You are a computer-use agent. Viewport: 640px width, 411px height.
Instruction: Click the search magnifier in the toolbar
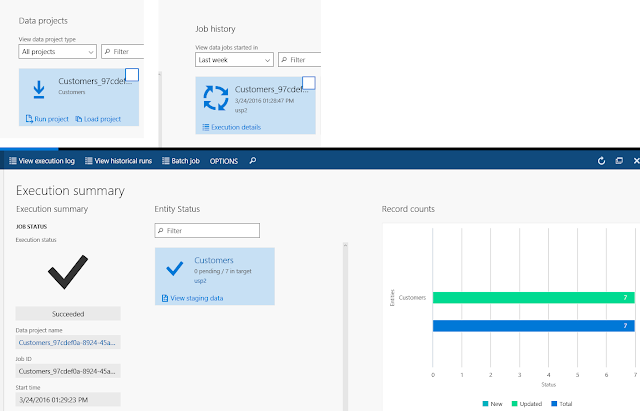point(253,161)
